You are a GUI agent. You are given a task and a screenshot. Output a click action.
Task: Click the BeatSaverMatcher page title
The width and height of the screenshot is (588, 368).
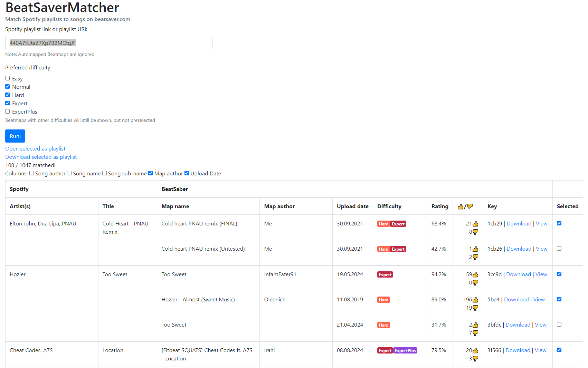click(62, 7)
